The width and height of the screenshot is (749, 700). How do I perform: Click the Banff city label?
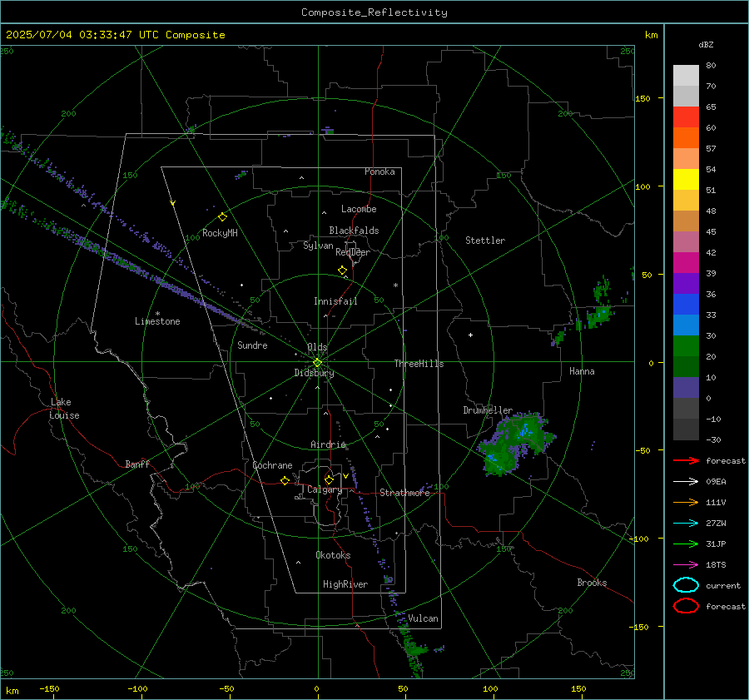(137, 464)
